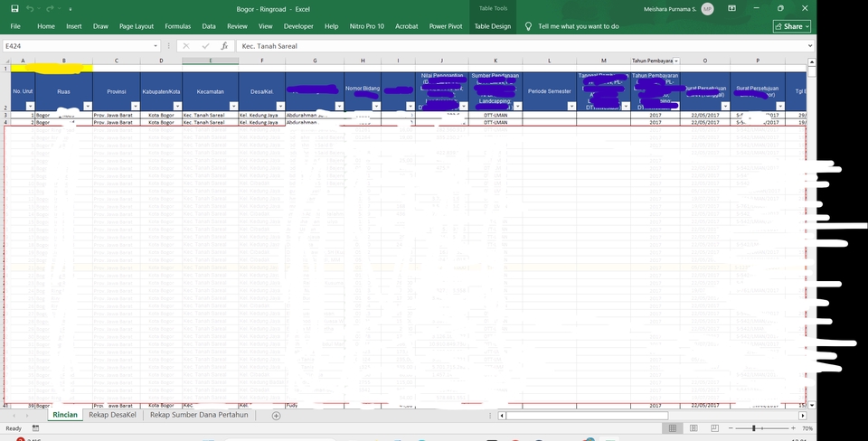Open the Name Box dropdown arrow
868x441 pixels.
click(x=156, y=46)
